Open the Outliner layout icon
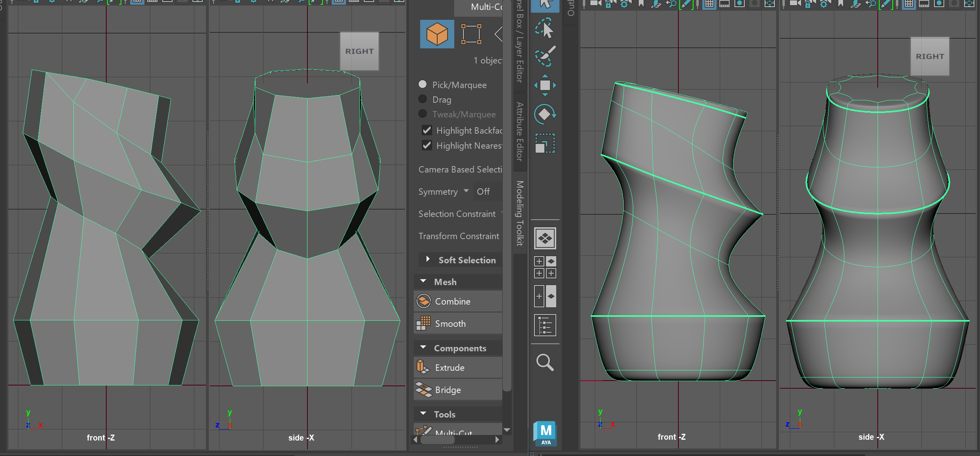 pyautogui.click(x=545, y=325)
